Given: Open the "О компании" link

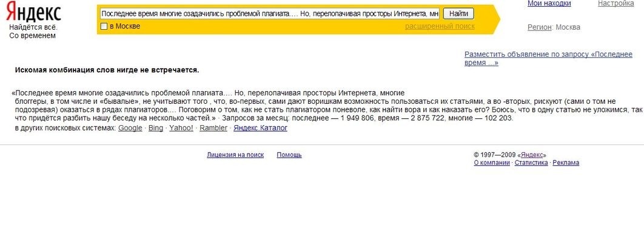Looking at the screenshot, I should pos(492,163).
